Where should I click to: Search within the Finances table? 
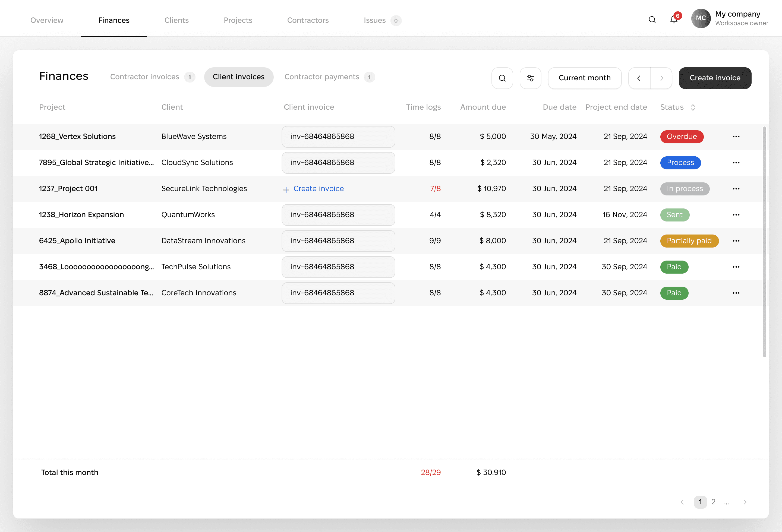502,78
